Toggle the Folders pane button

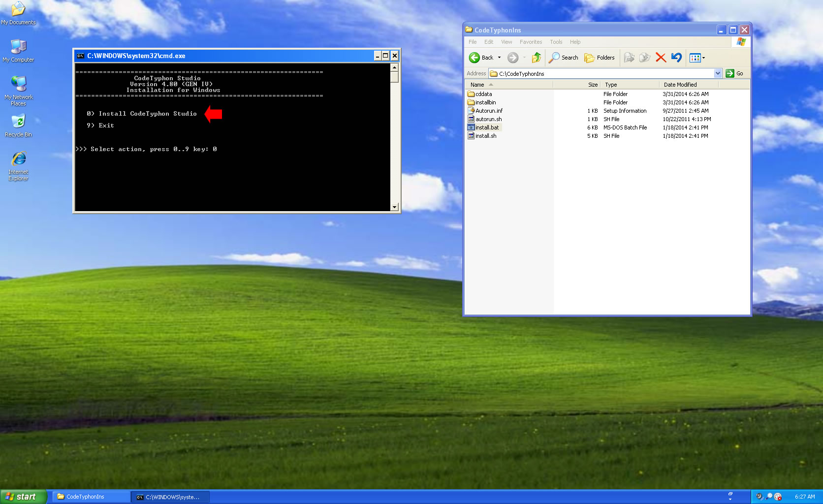click(x=600, y=58)
